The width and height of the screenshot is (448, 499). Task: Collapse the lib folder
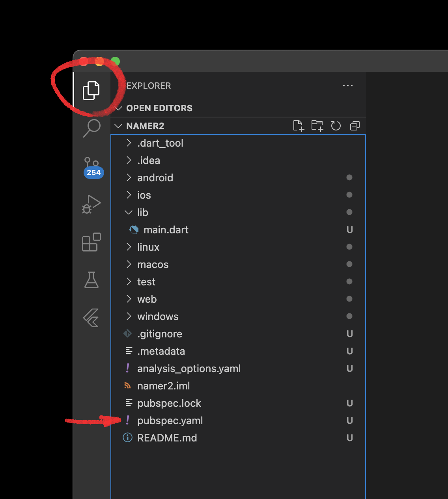click(143, 212)
